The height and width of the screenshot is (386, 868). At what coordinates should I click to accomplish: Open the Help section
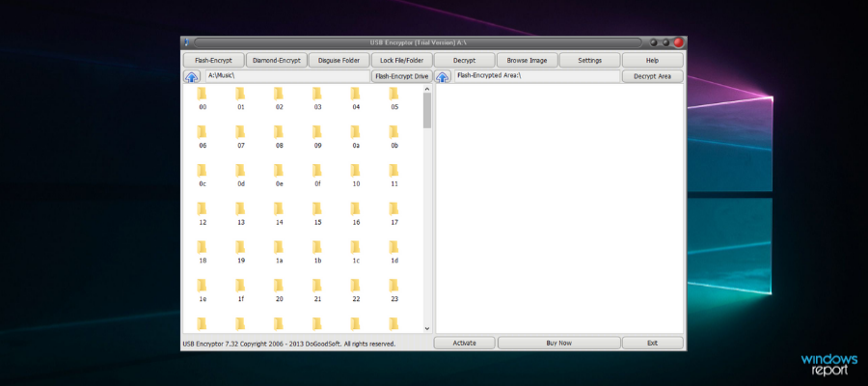(653, 61)
